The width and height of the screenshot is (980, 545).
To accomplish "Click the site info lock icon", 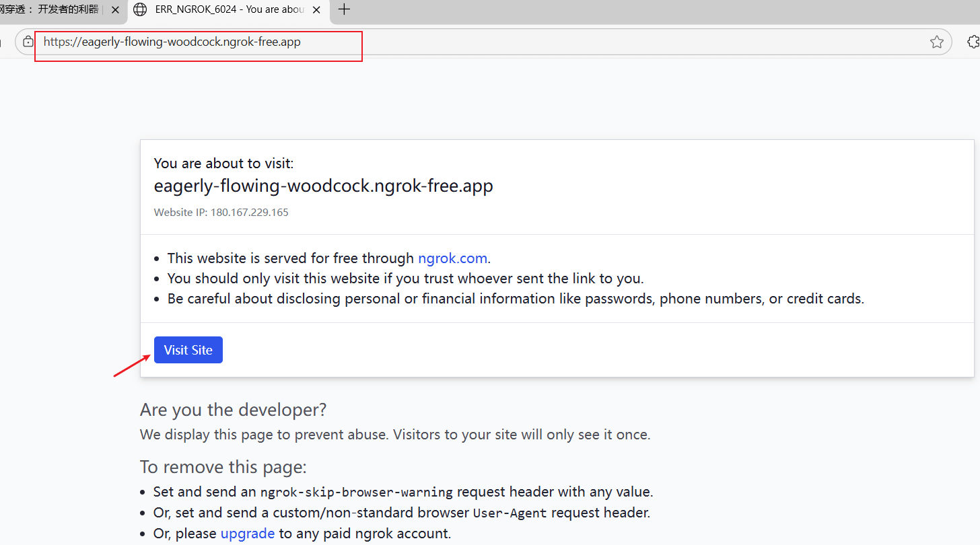I will click(28, 42).
